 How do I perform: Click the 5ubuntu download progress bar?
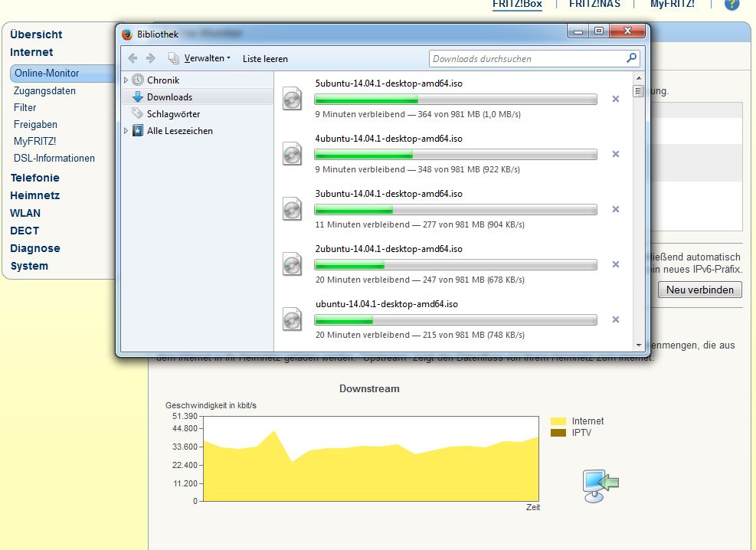(x=456, y=100)
